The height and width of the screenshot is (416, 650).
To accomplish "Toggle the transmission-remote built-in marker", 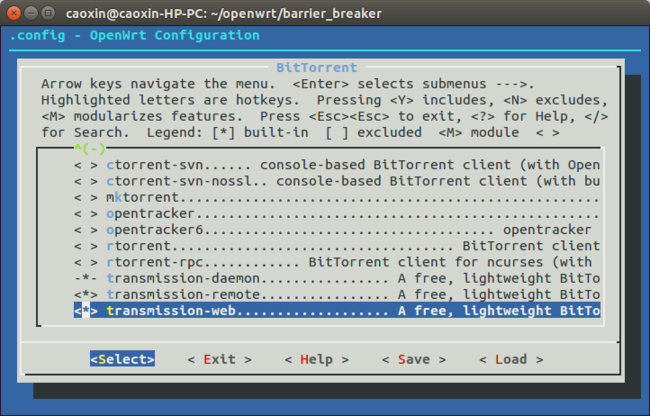I will pos(86,294).
